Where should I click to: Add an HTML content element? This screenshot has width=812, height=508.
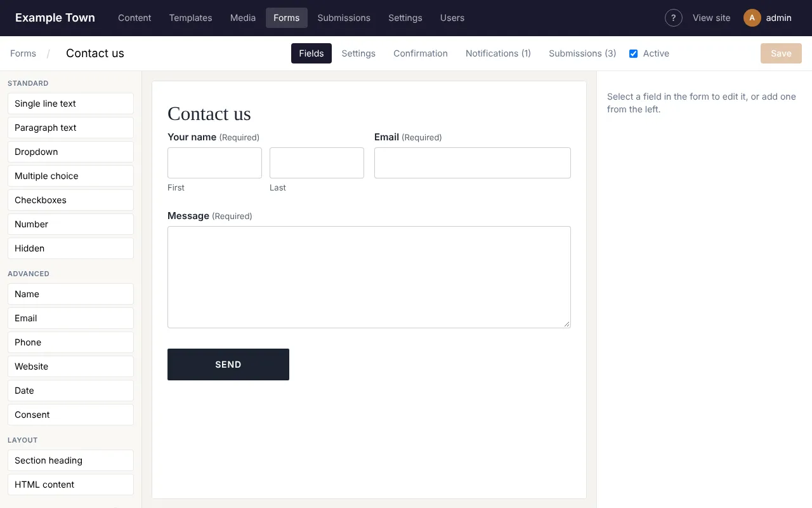[70, 485]
